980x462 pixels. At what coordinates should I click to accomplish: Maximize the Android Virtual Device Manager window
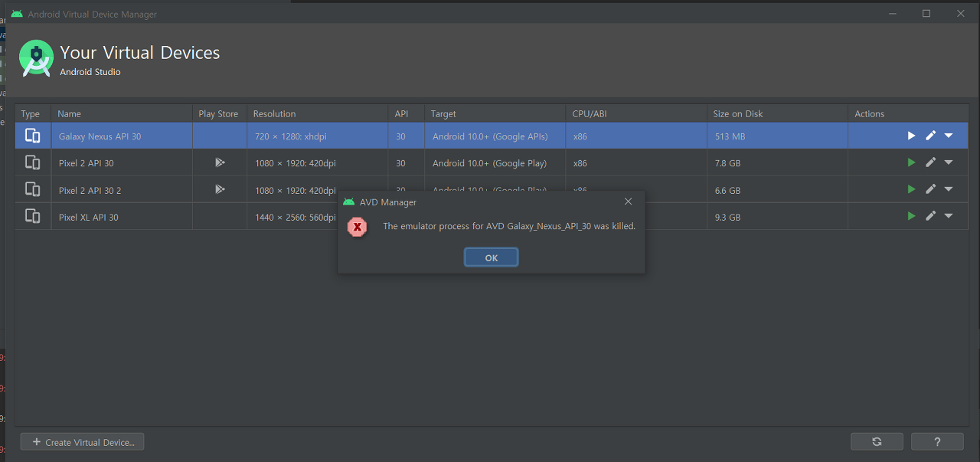coord(926,13)
